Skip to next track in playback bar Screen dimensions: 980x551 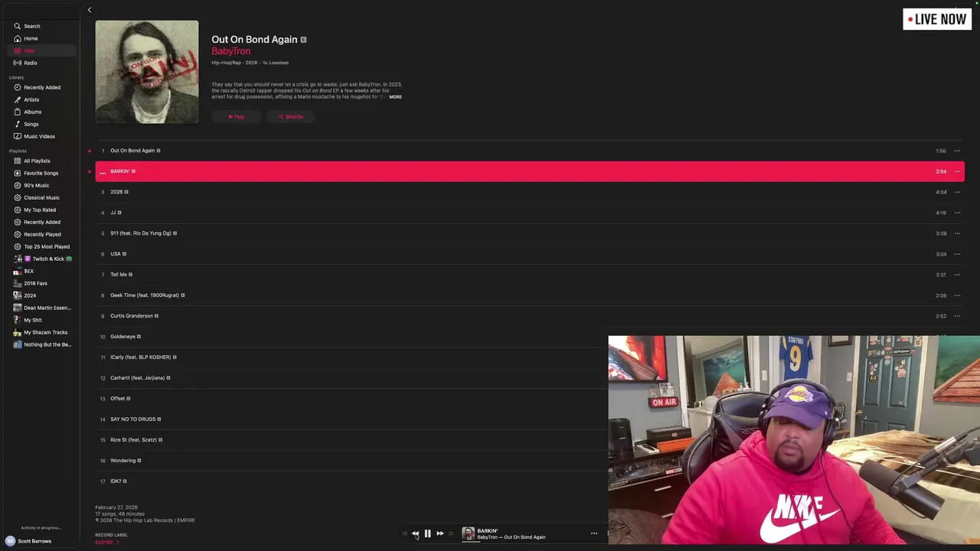[439, 533]
